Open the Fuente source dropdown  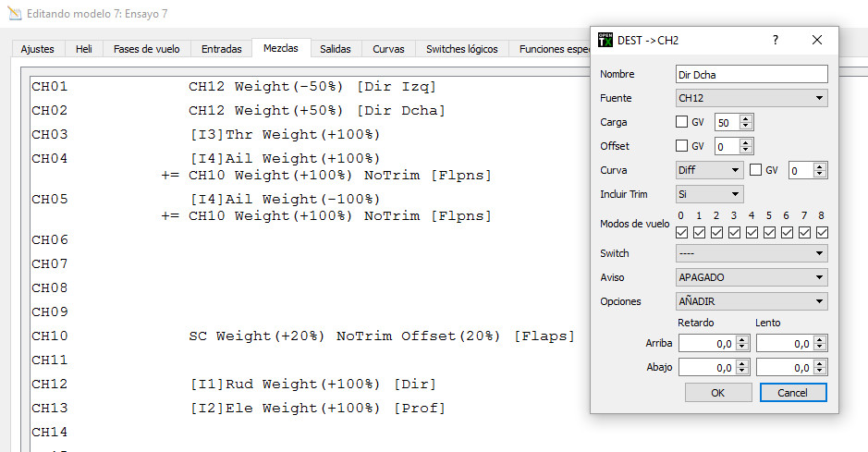point(752,98)
